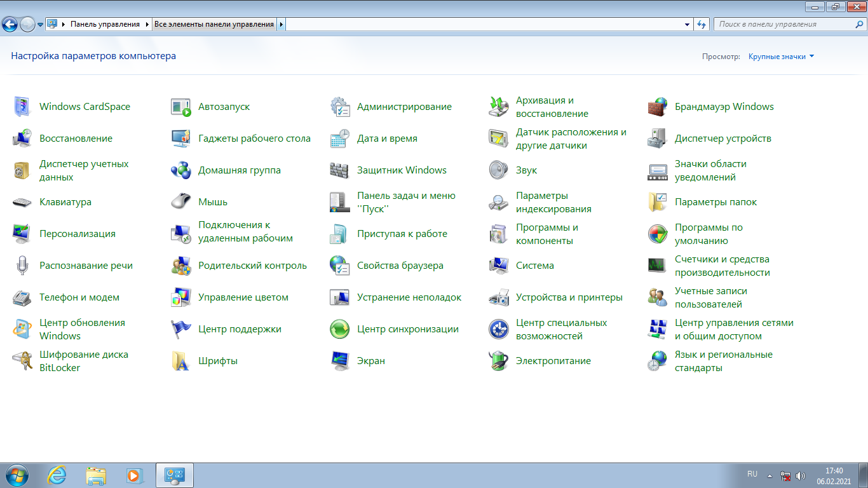The image size is (868, 488).
Task: Open the Система computer icon
Action: click(499, 266)
